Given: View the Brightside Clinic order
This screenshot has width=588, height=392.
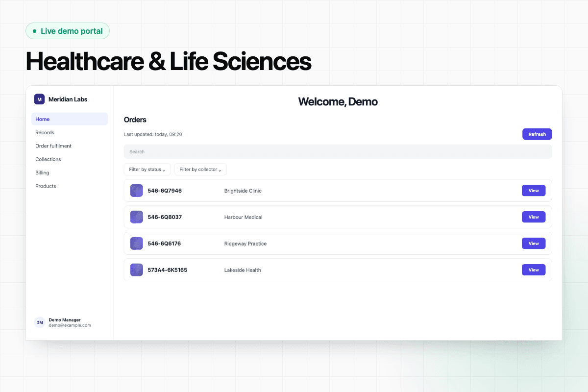Looking at the screenshot, I should (534, 191).
